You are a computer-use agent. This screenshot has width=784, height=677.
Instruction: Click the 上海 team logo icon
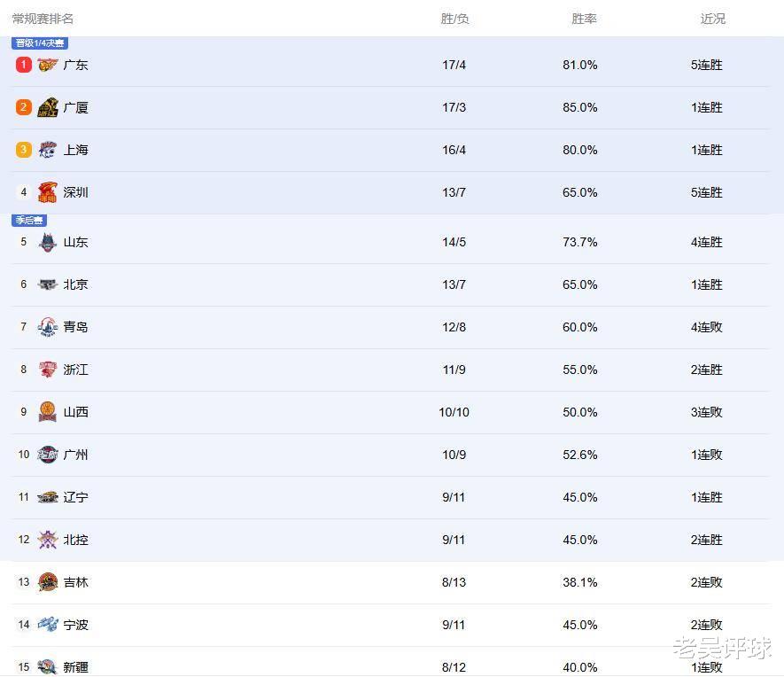coord(48,150)
